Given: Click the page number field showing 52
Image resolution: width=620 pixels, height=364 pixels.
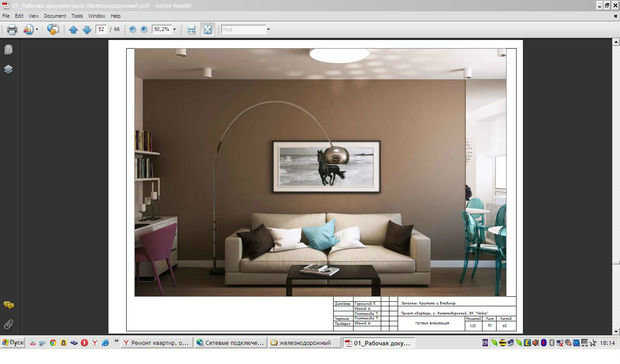Looking at the screenshot, I should click(x=101, y=29).
